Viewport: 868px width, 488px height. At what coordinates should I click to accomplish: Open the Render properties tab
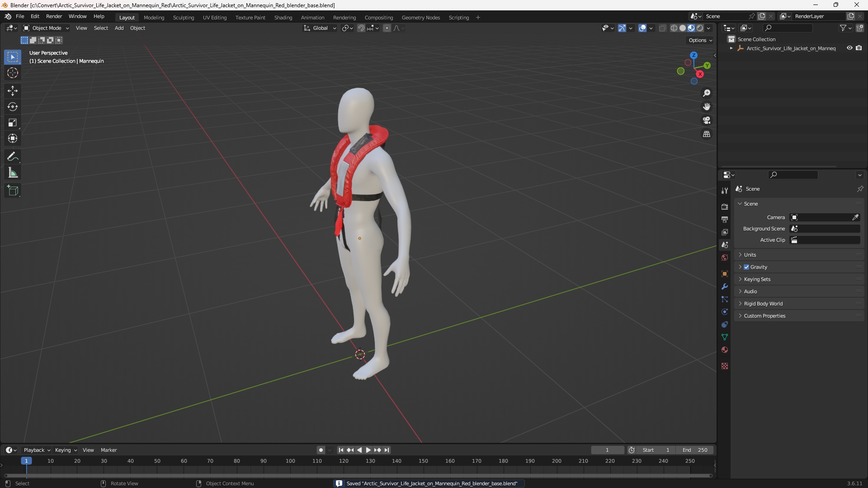[725, 206]
